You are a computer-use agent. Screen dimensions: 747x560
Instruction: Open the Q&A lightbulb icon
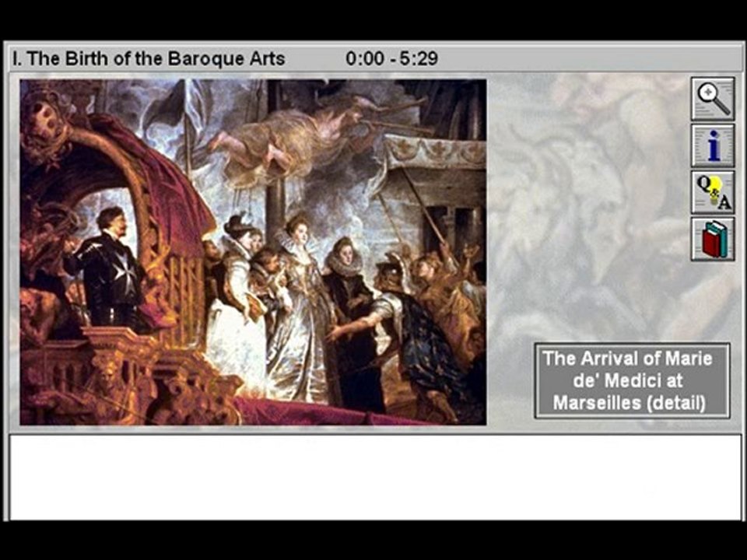click(713, 192)
